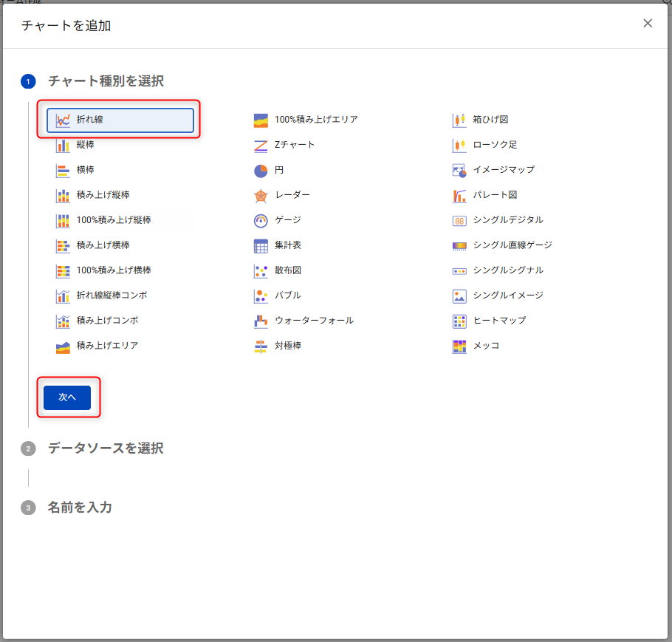Select the レーダー radar chart icon
The image size is (672, 642).
261,195
